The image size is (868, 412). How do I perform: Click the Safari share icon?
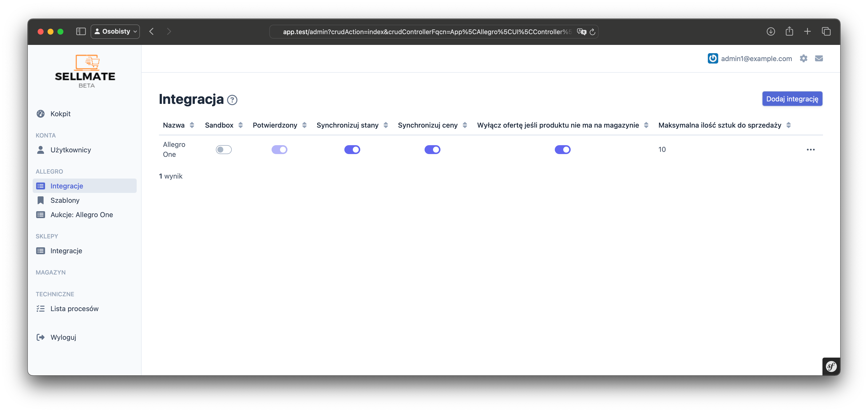789,32
